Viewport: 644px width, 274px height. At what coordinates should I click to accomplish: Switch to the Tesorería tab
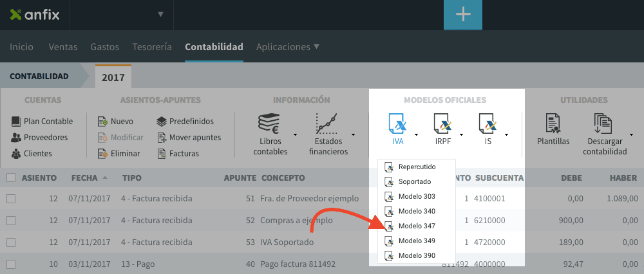click(152, 47)
